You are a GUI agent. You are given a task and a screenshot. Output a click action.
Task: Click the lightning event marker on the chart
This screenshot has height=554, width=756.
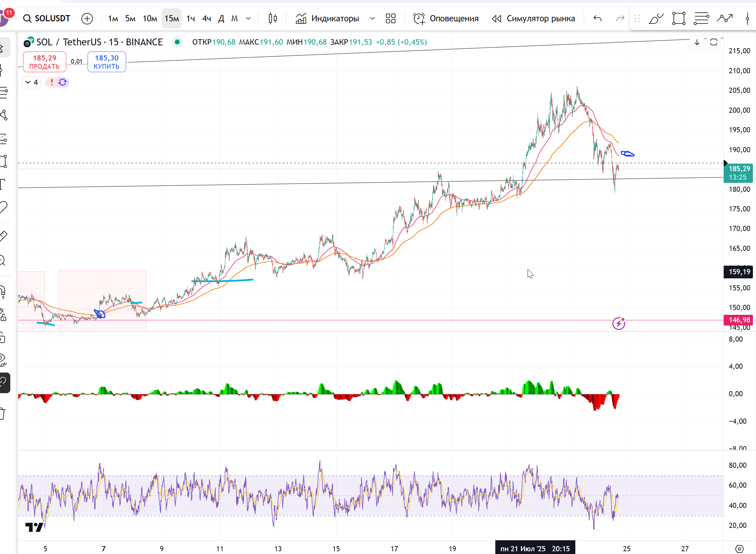[x=619, y=323]
